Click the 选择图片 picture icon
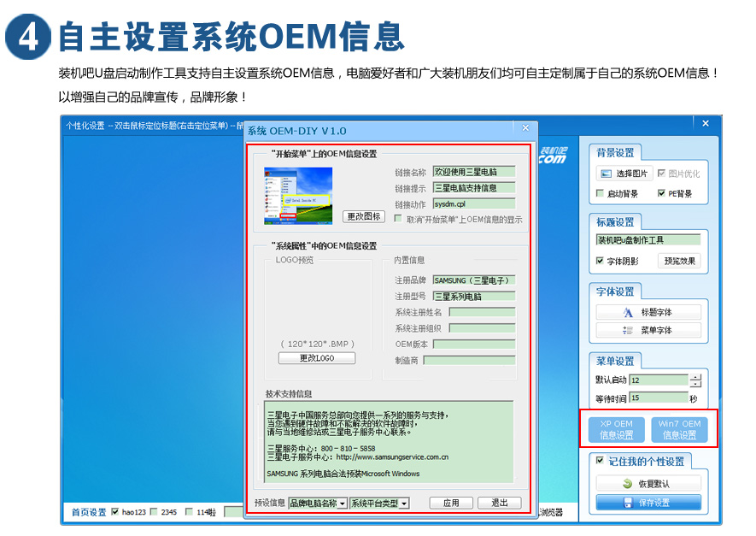The height and width of the screenshot is (536, 756). [607, 174]
